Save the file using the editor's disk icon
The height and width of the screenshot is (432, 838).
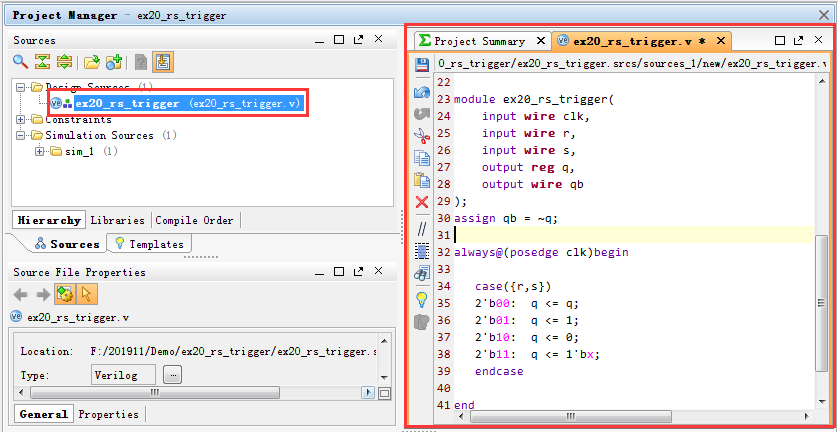pyautogui.click(x=422, y=65)
